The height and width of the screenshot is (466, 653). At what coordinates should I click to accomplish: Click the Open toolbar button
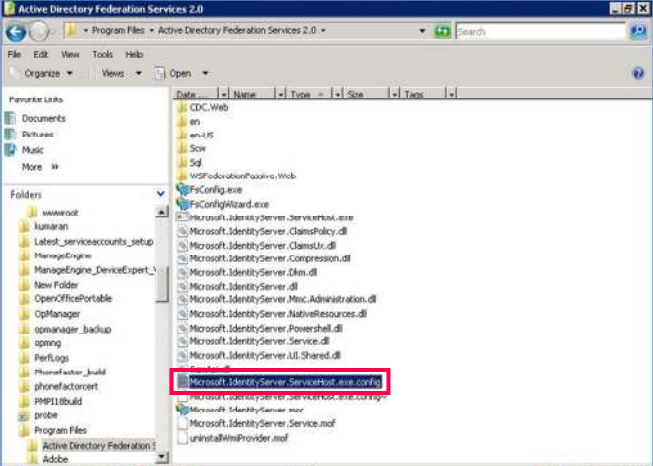(174, 74)
